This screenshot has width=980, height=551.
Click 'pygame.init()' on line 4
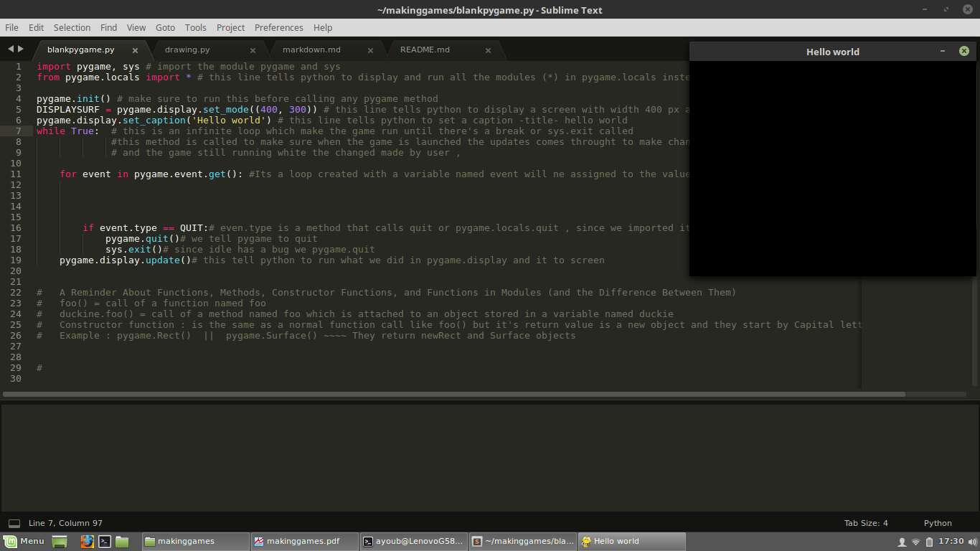[74, 98]
